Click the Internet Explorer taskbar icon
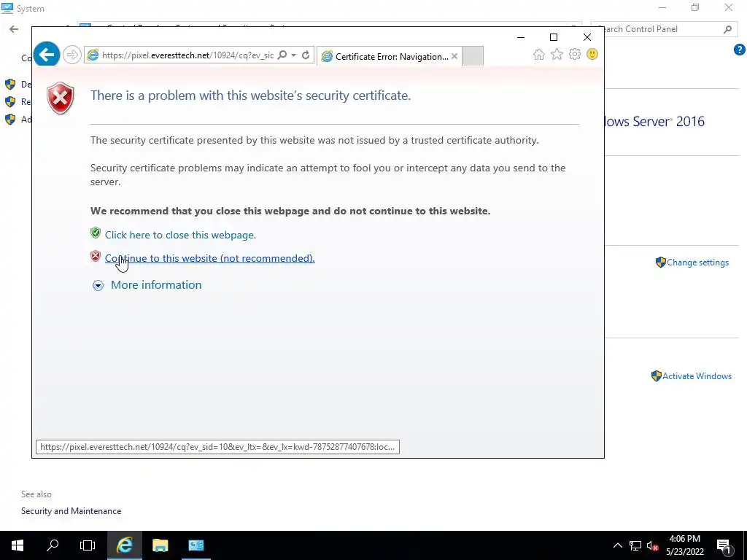Image resolution: width=747 pixels, height=560 pixels. tap(124, 545)
